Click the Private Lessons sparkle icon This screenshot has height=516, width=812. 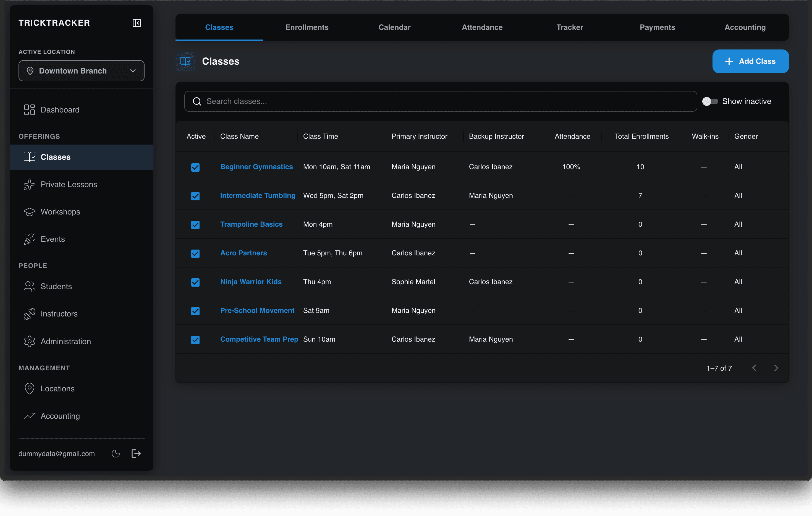(29, 184)
